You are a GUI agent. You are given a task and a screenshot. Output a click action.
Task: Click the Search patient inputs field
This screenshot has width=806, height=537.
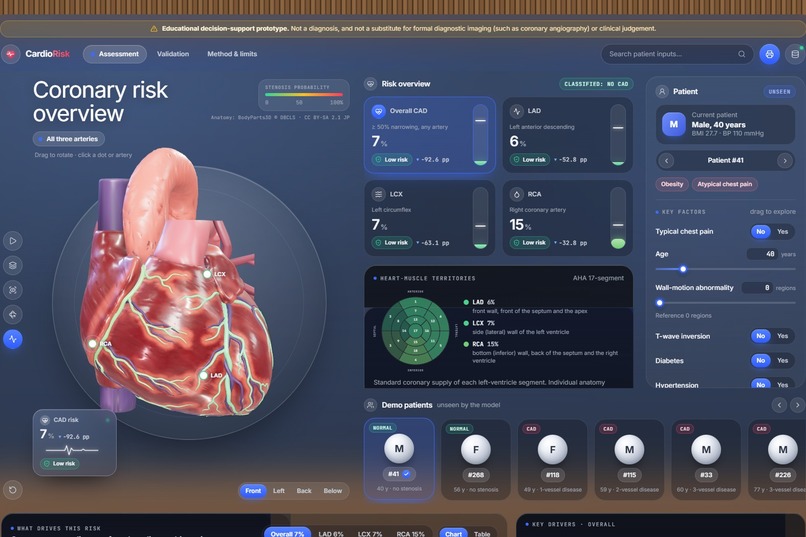click(x=677, y=54)
